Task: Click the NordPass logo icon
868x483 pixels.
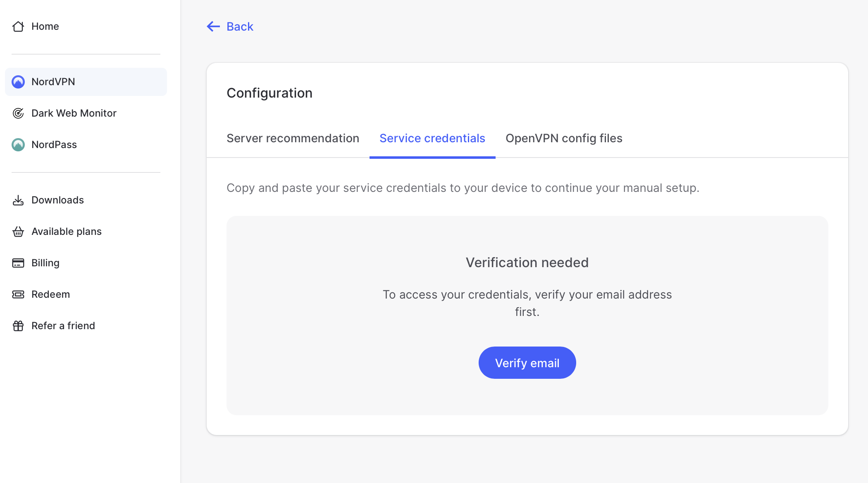Action: (18, 145)
